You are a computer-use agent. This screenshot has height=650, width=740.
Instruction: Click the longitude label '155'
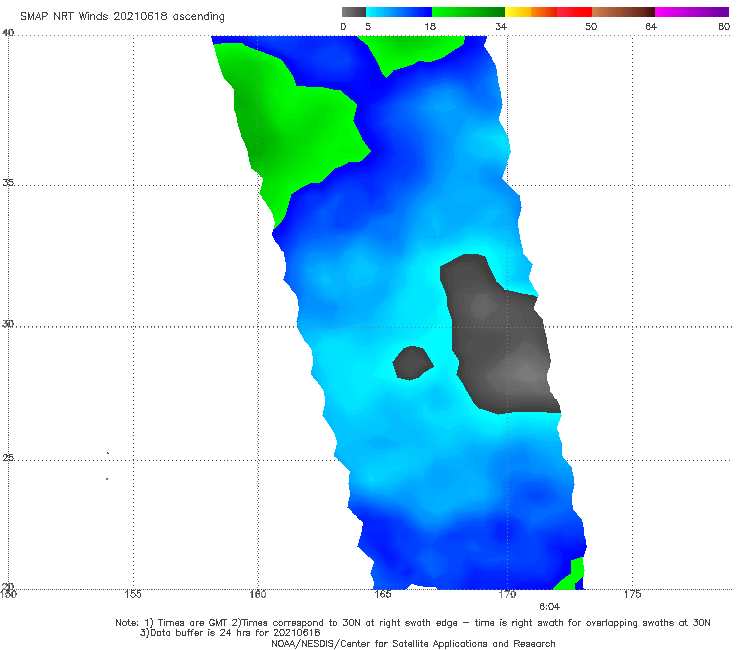click(133, 594)
